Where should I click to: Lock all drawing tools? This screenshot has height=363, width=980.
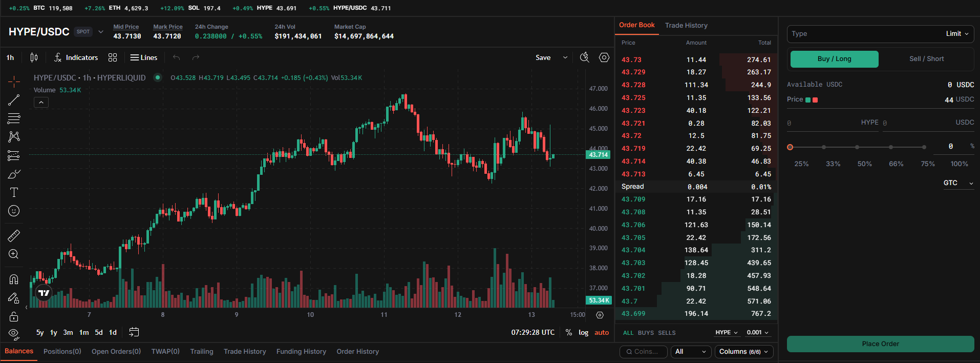click(x=14, y=316)
